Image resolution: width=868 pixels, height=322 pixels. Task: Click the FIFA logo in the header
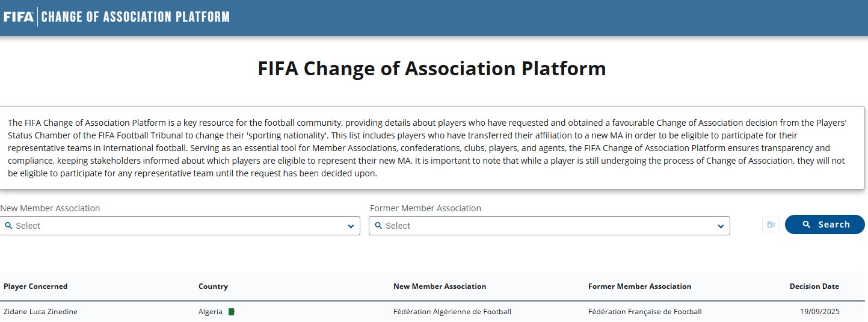(19, 17)
